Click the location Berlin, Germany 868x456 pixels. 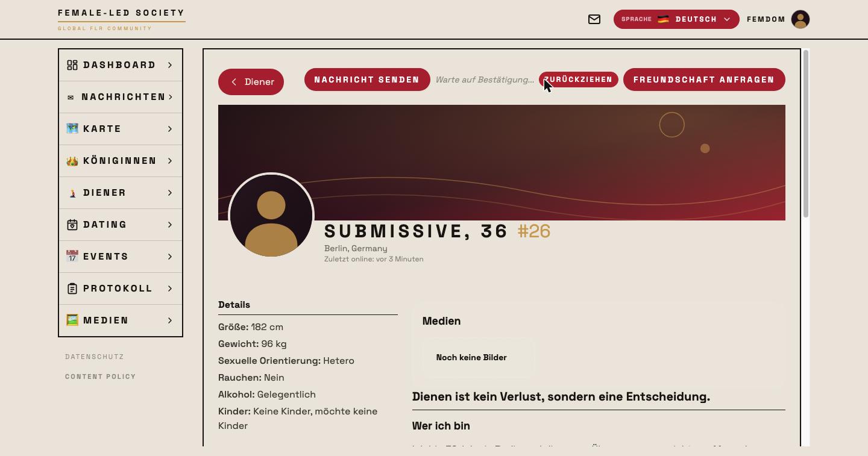coord(356,249)
